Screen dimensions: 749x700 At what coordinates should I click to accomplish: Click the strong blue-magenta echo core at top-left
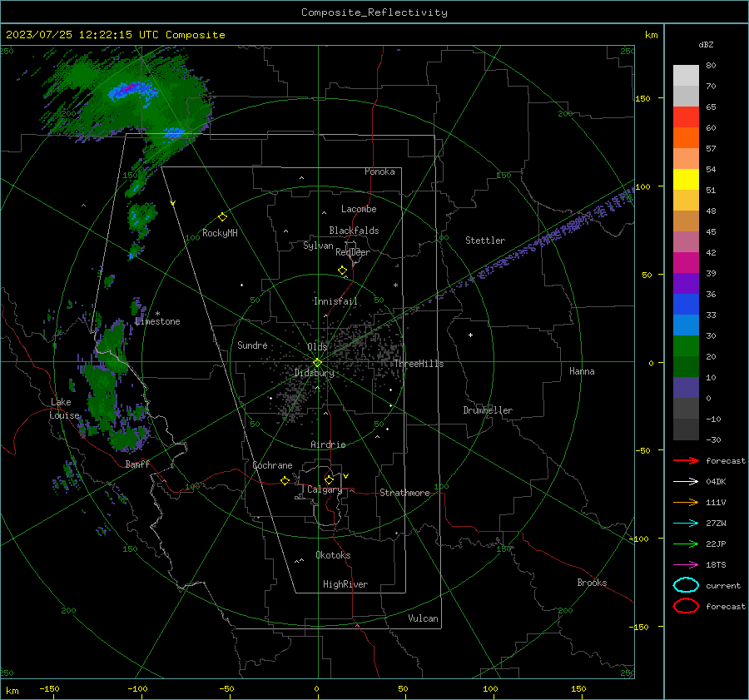pos(131,90)
